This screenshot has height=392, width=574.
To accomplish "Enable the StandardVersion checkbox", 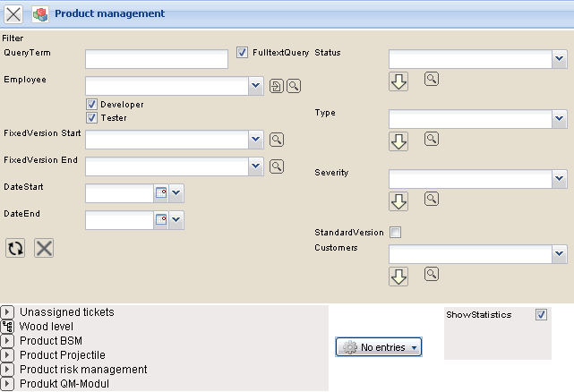I will coord(395,233).
